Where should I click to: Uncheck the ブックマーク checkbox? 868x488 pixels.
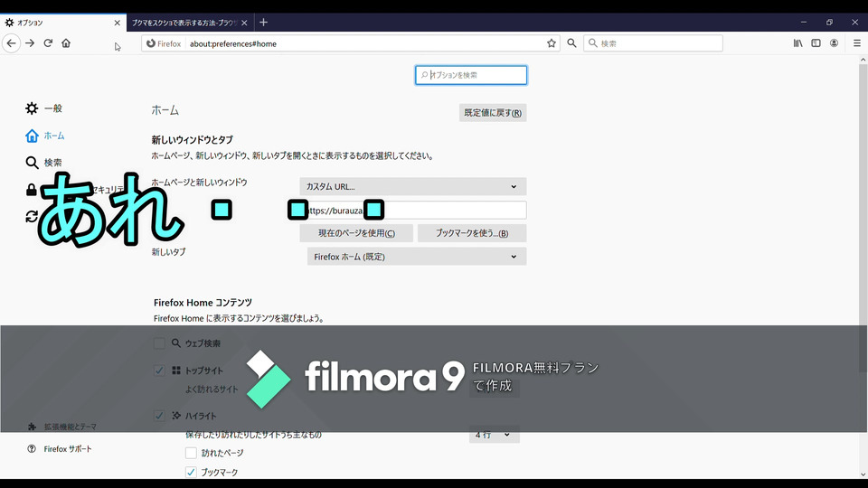[x=191, y=472]
